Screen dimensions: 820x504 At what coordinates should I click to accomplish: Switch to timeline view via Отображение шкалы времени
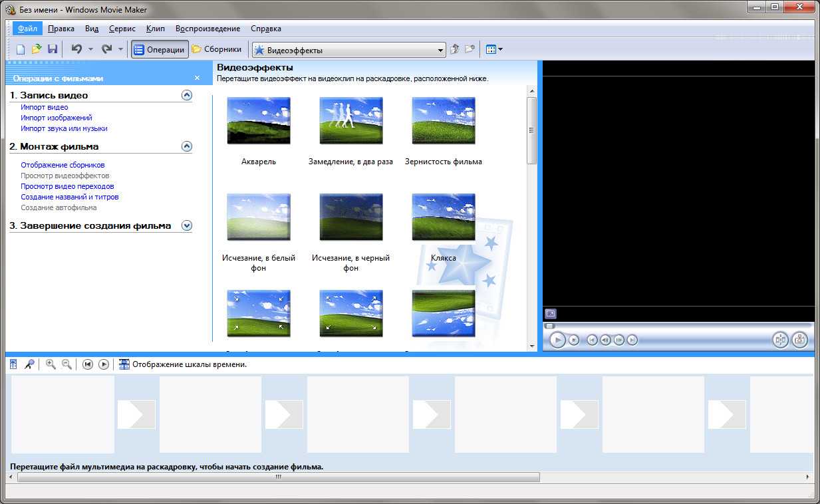183,364
